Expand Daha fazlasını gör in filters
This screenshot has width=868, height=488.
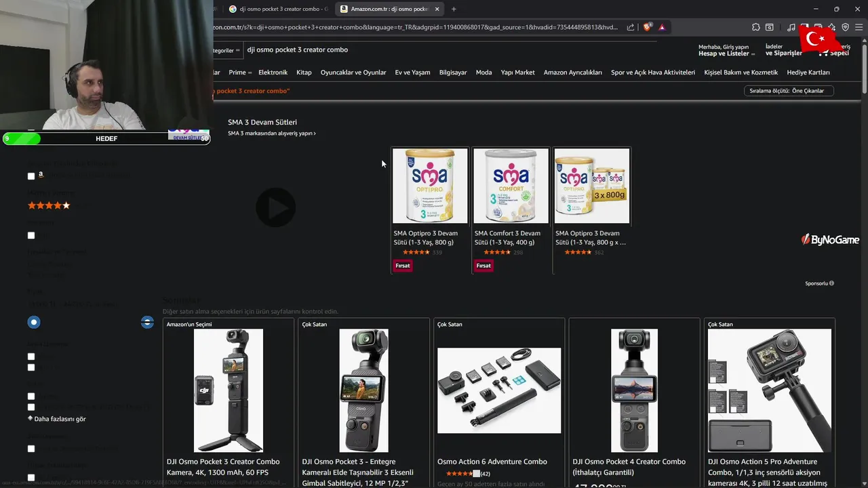(x=57, y=419)
